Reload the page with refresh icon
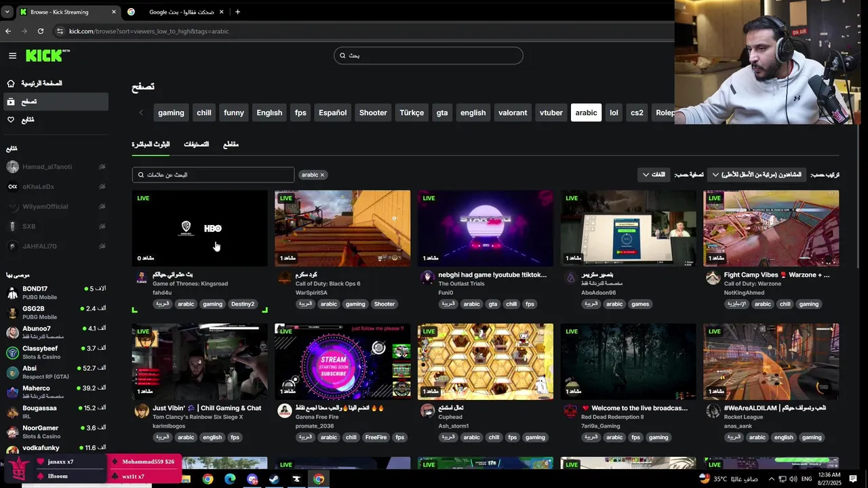Image resolution: width=868 pixels, height=488 pixels. pos(41,31)
